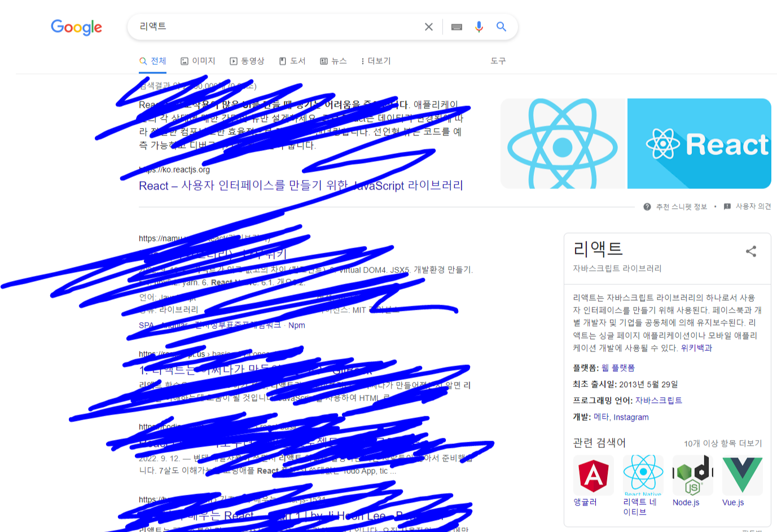Click the Vue.js text label
This screenshot has height=532, width=777.
[x=733, y=502]
